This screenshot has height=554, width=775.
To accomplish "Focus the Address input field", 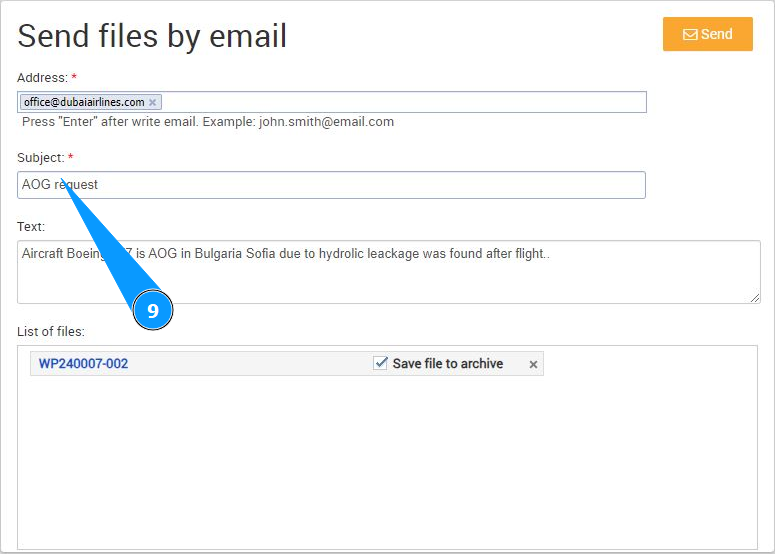I will [x=400, y=102].
